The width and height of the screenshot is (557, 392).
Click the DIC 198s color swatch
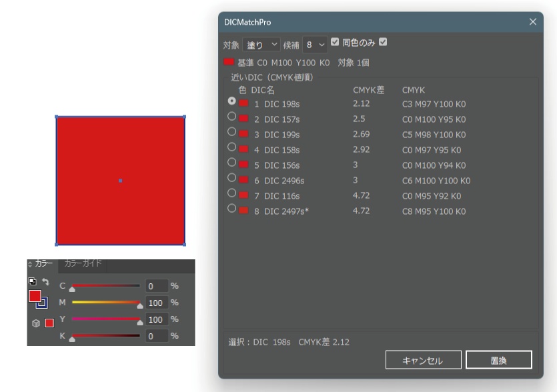243,103
